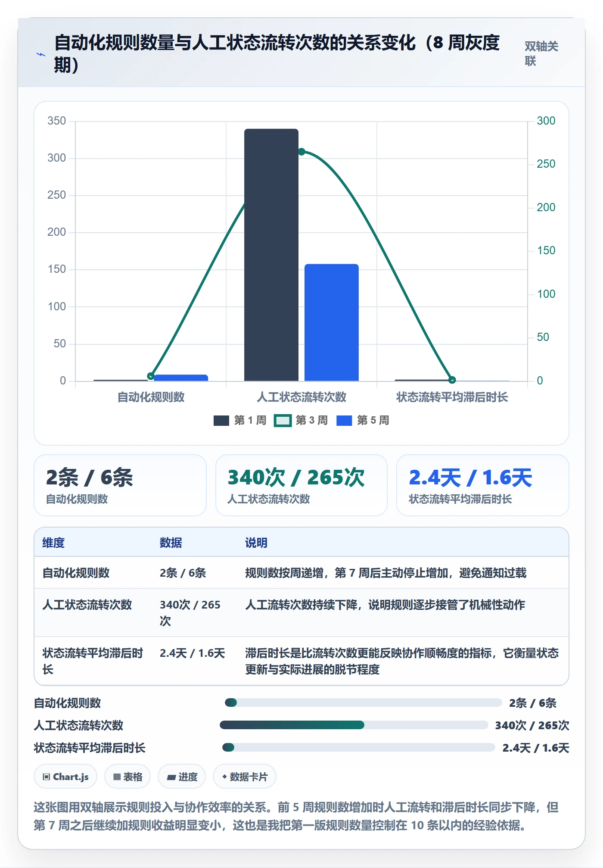603x868 pixels.
Task: Click the 滞后时长是比流转次数 description cell
Action: 402,661
